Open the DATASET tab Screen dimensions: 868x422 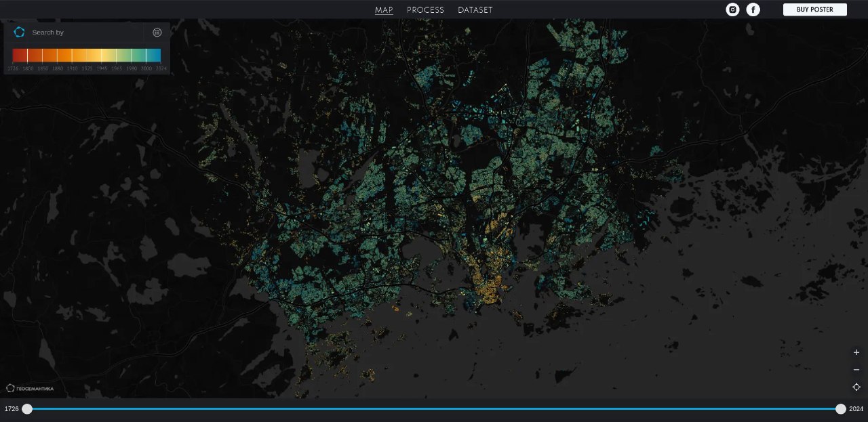click(475, 10)
